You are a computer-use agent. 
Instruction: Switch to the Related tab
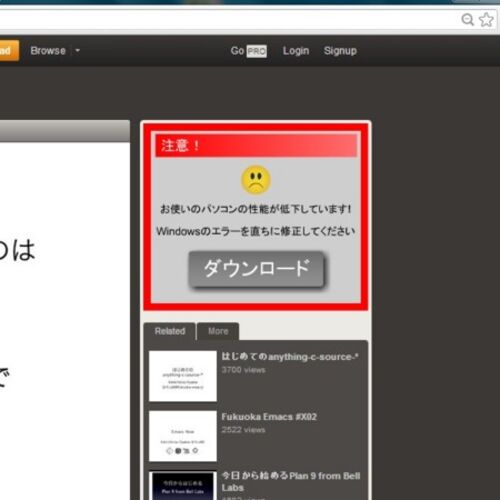click(170, 331)
